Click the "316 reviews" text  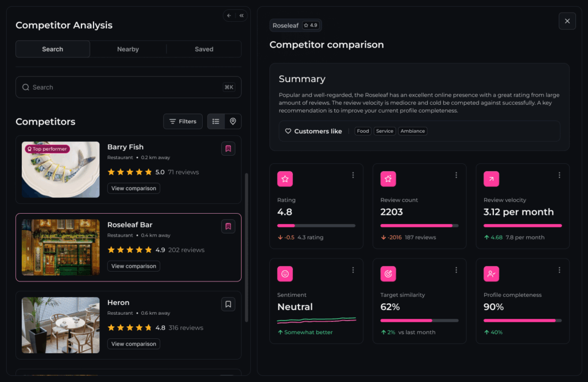[x=186, y=327]
